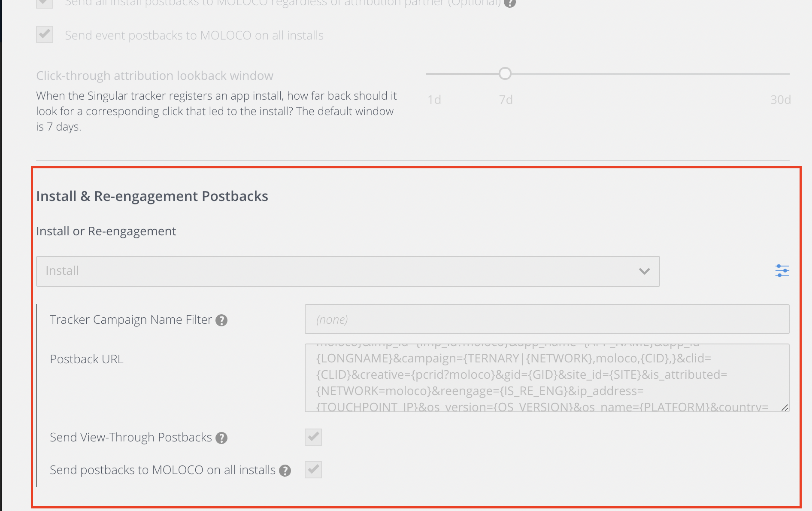This screenshot has width=812, height=511.
Task: Click inside the Postback URL text area
Action: click(x=547, y=378)
